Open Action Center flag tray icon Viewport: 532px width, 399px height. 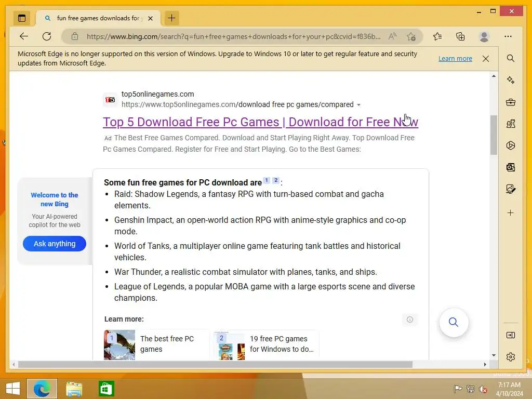tap(458, 389)
